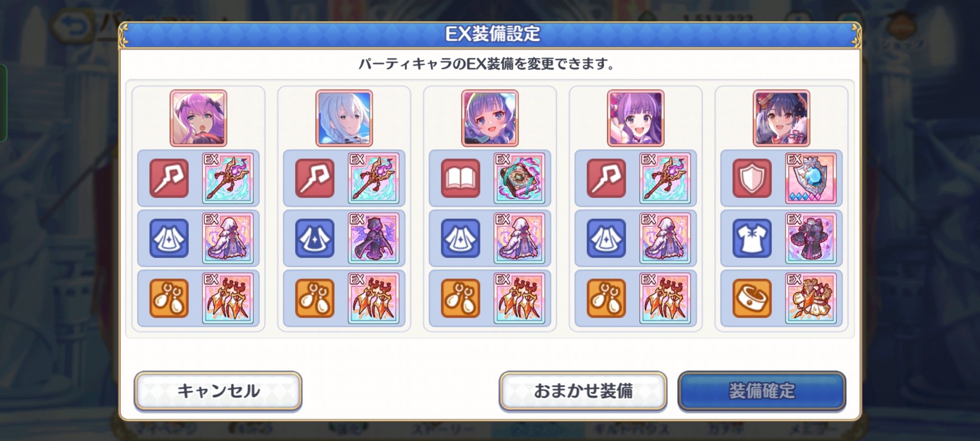Tap the silver-haired character's dark hooded robe EX armor
Viewport: 980px width, 441px height.
click(x=374, y=238)
